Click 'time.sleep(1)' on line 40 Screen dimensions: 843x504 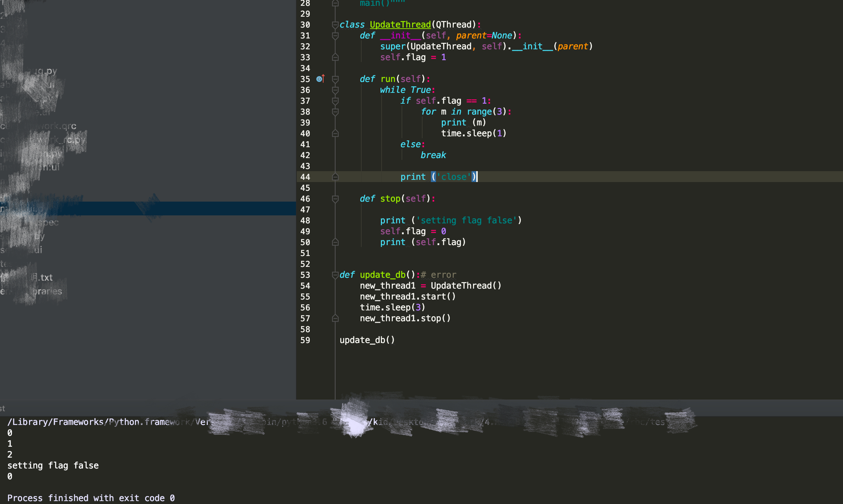click(x=473, y=133)
